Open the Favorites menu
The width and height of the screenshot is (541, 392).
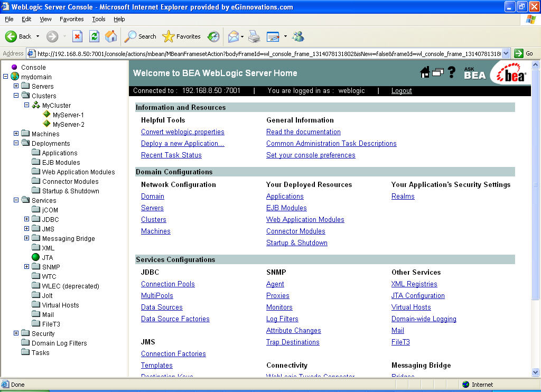(71, 19)
